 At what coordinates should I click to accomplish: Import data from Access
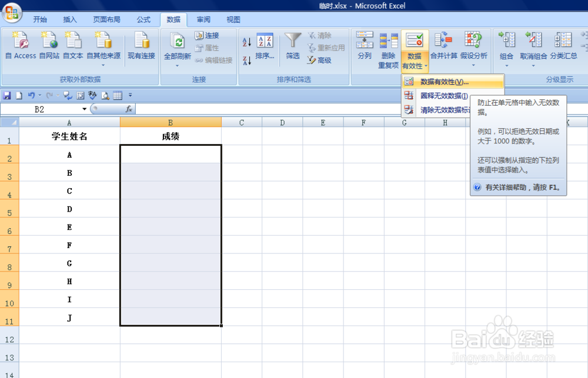pyautogui.click(x=21, y=46)
